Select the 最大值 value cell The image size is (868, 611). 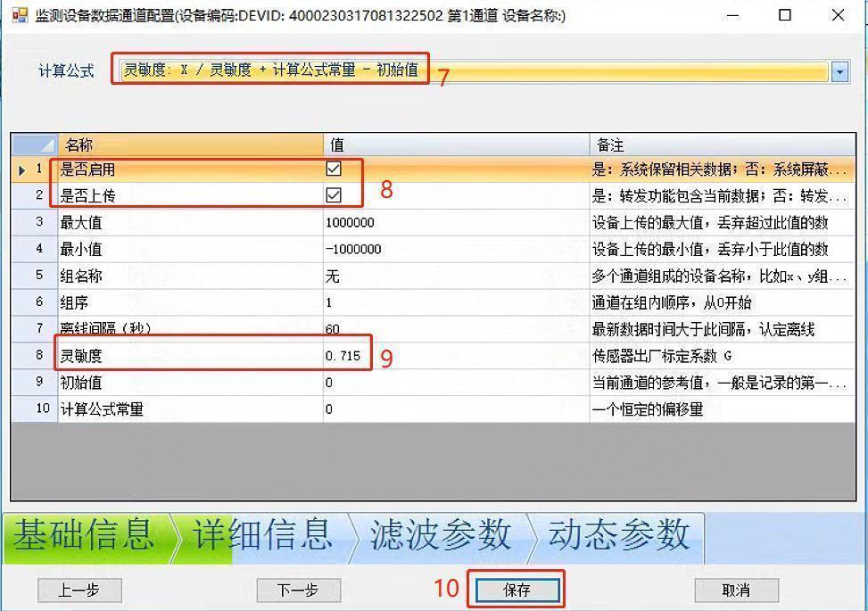pyautogui.click(x=455, y=222)
